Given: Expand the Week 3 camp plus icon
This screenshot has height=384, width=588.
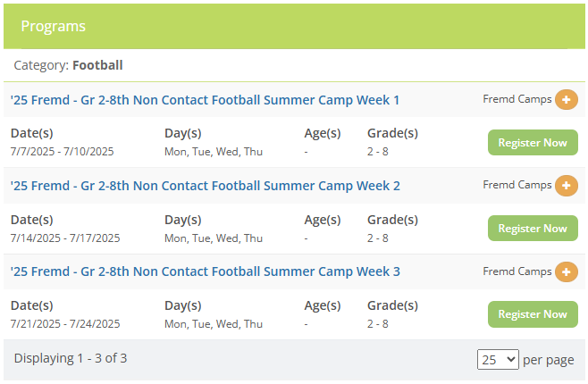Looking at the screenshot, I should click(566, 271).
